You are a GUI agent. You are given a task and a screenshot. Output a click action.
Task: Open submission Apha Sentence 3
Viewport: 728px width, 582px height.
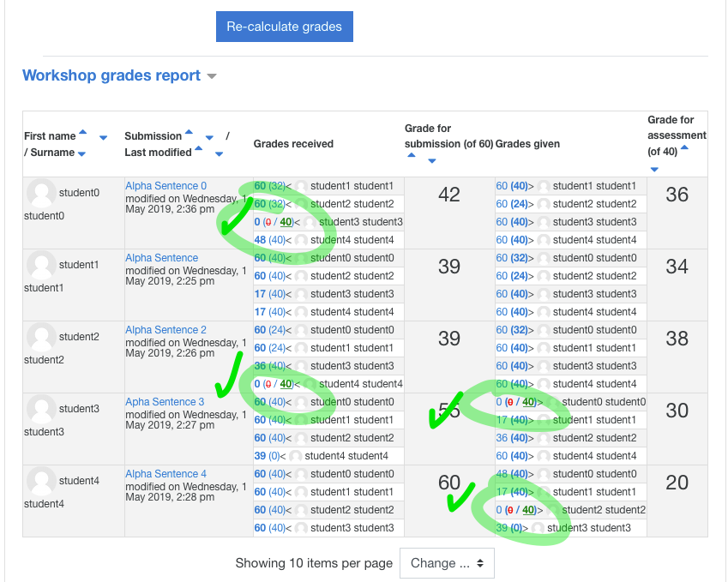point(165,401)
